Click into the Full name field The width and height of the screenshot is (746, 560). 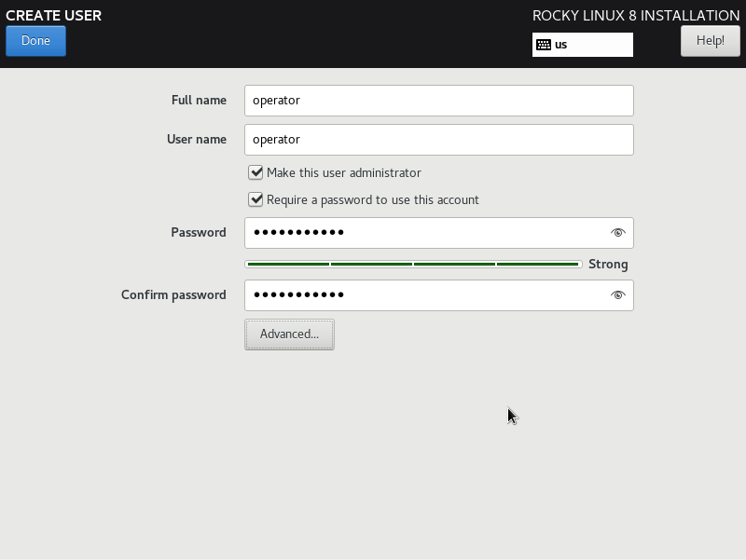438,101
